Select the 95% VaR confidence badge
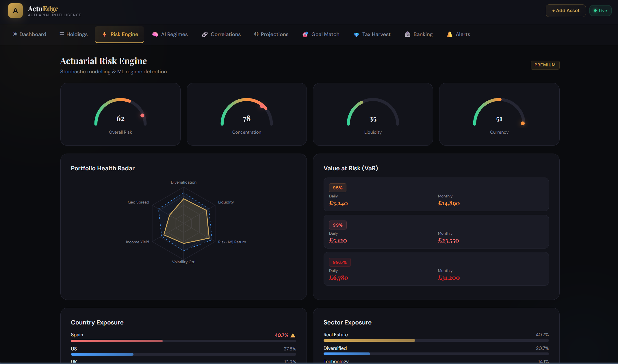The width and height of the screenshot is (618, 364). click(x=337, y=188)
